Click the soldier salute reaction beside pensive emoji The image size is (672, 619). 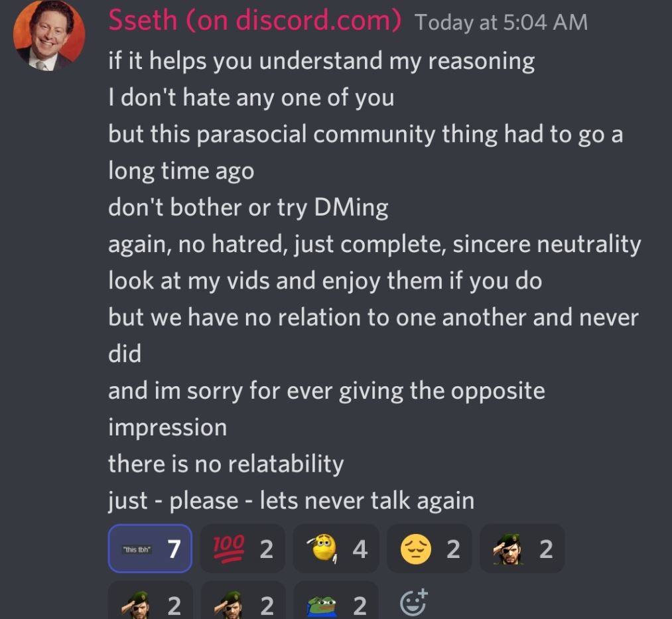(x=523, y=549)
